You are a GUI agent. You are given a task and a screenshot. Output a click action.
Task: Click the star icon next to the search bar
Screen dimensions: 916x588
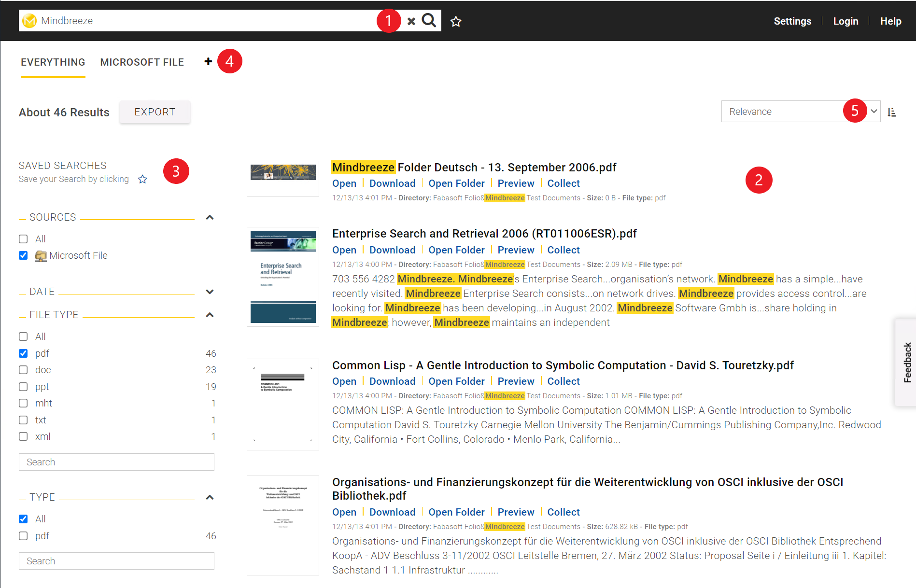click(x=455, y=21)
